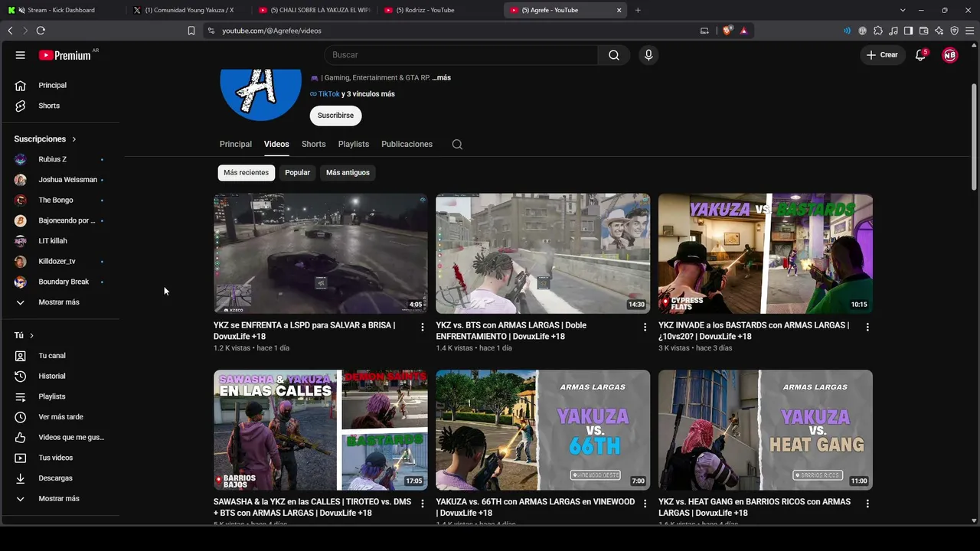
Task: Switch to the Publicaciones tab
Action: [407, 145]
